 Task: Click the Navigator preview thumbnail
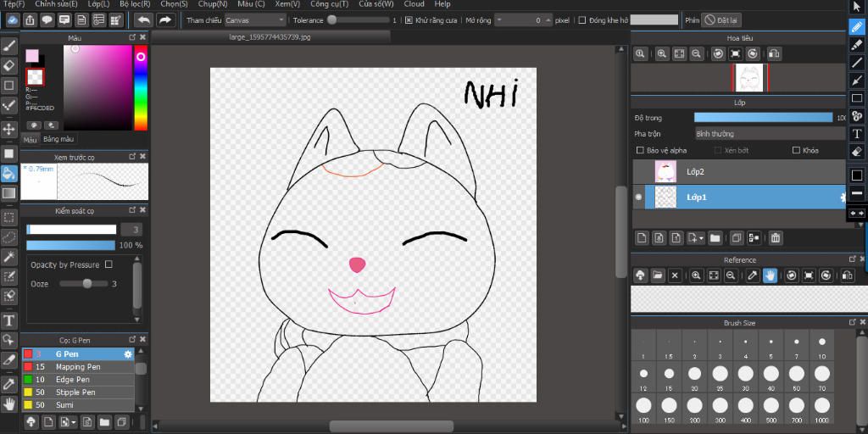750,77
